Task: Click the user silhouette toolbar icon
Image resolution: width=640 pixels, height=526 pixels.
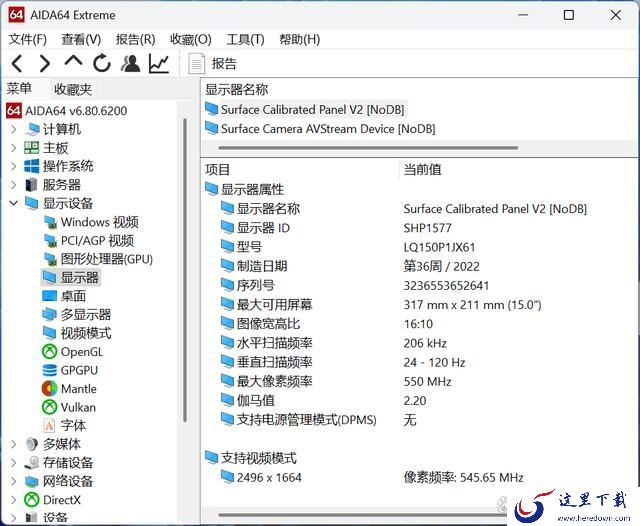Action: pyautogui.click(x=130, y=63)
